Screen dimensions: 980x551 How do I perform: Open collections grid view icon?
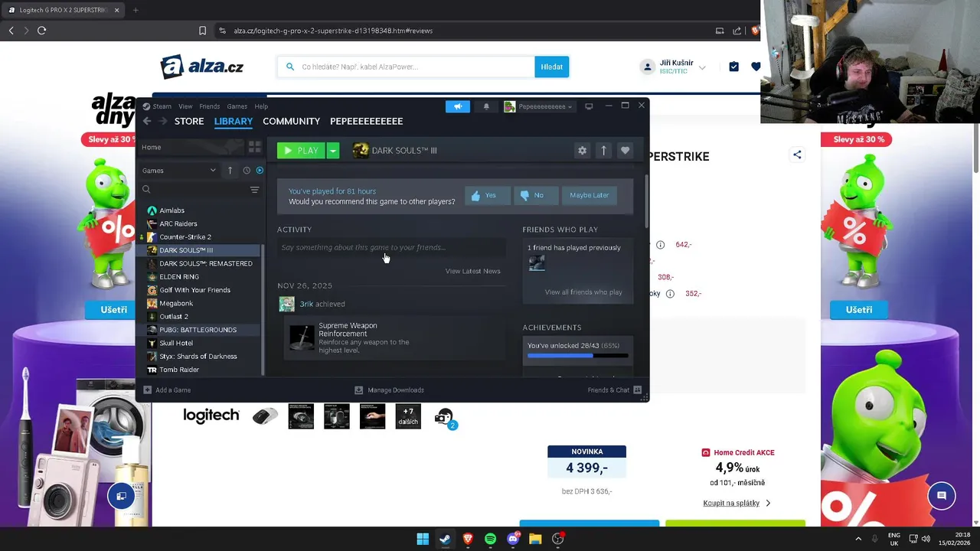[x=254, y=147]
